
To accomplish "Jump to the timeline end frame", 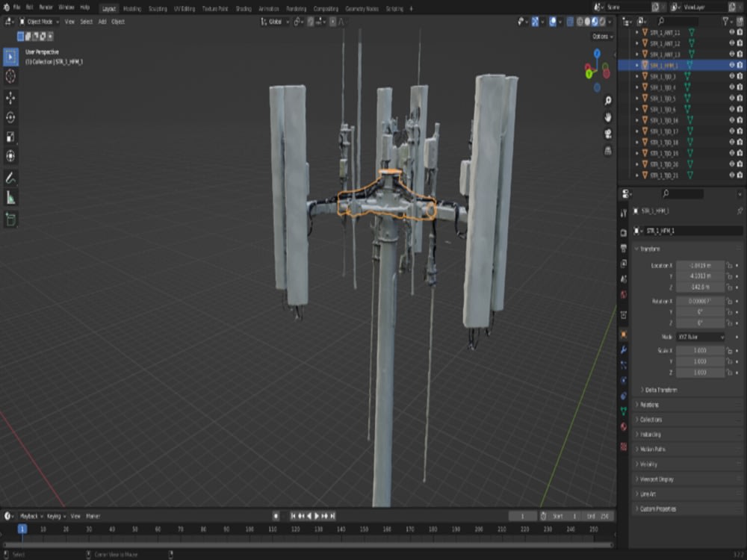I will click(333, 516).
